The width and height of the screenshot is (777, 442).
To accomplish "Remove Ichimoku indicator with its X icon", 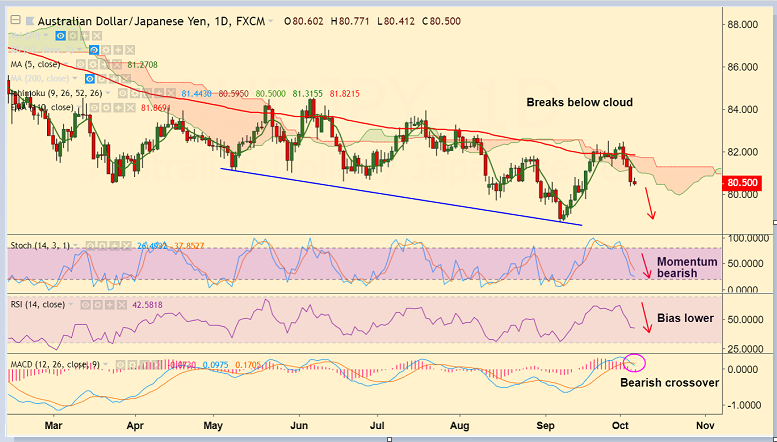I will coord(171,93).
